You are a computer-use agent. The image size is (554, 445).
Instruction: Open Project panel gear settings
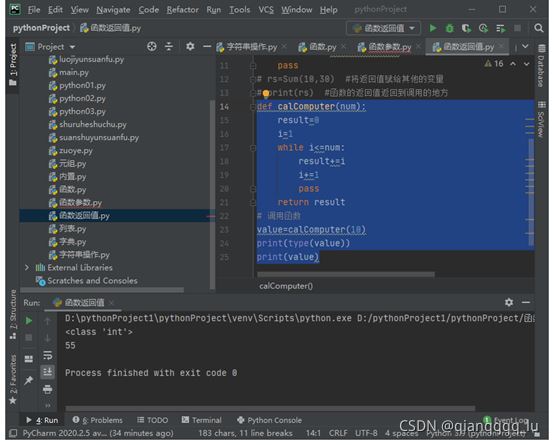point(190,47)
